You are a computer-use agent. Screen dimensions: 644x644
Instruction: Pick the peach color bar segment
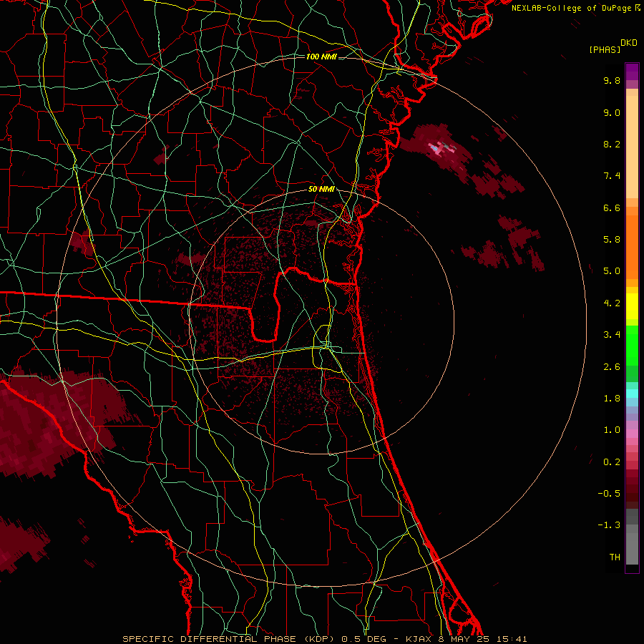632,147
